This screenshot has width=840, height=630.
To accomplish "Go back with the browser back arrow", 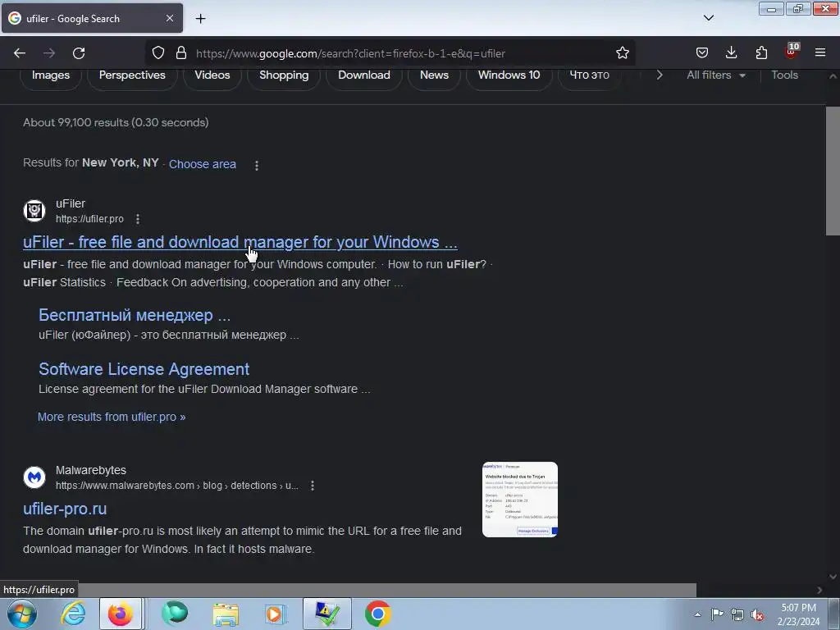I will (20, 53).
